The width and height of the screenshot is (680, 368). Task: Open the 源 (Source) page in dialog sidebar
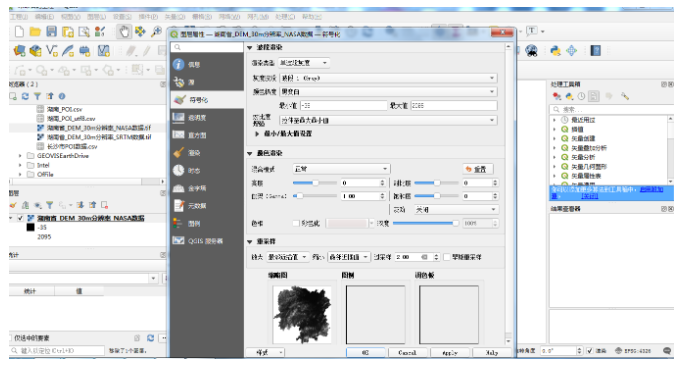coord(206,82)
